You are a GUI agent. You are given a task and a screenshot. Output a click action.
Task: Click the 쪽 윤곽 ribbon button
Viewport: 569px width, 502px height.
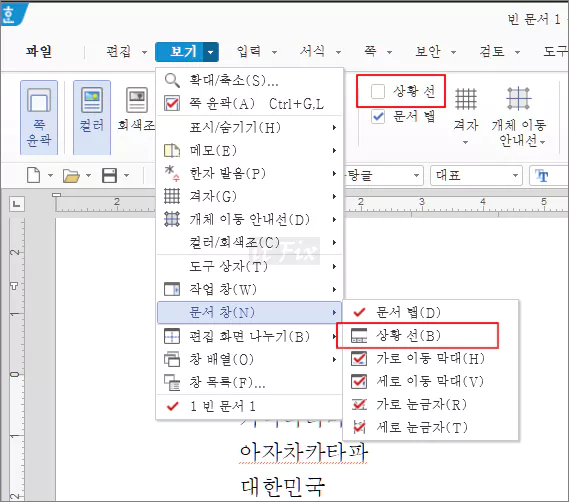click(x=39, y=117)
